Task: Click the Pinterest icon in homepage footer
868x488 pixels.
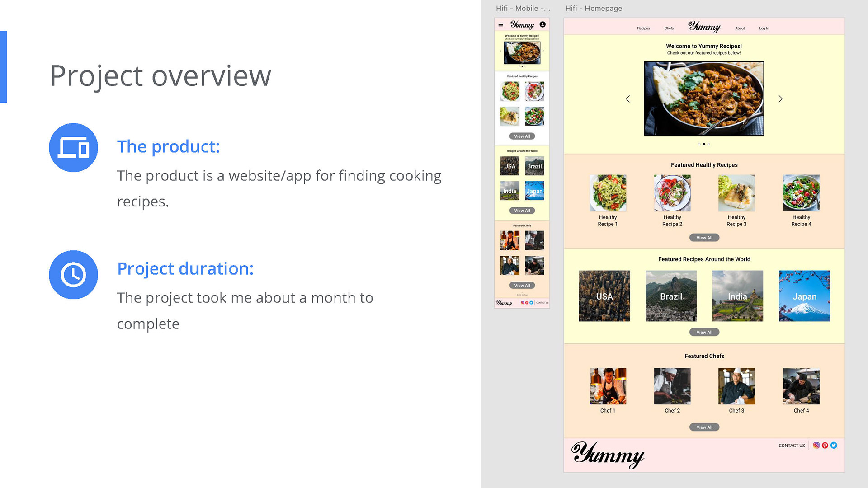Action: point(825,445)
